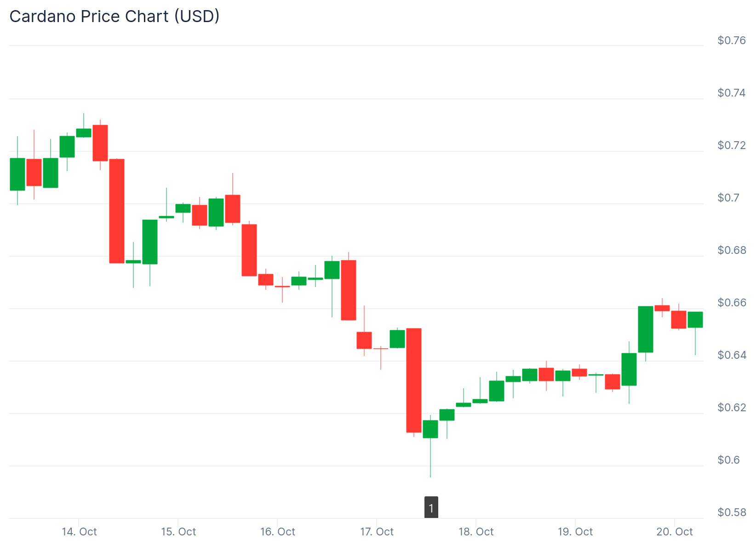This screenshot has width=756, height=552.
Task: Click the 16. Oct date axis label
Action: coord(278,532)
